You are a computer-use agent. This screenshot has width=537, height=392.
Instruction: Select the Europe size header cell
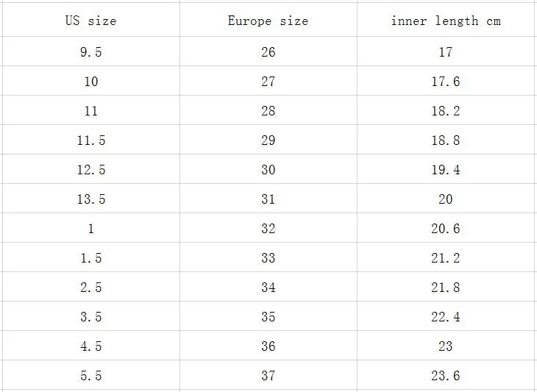[268, 20]
